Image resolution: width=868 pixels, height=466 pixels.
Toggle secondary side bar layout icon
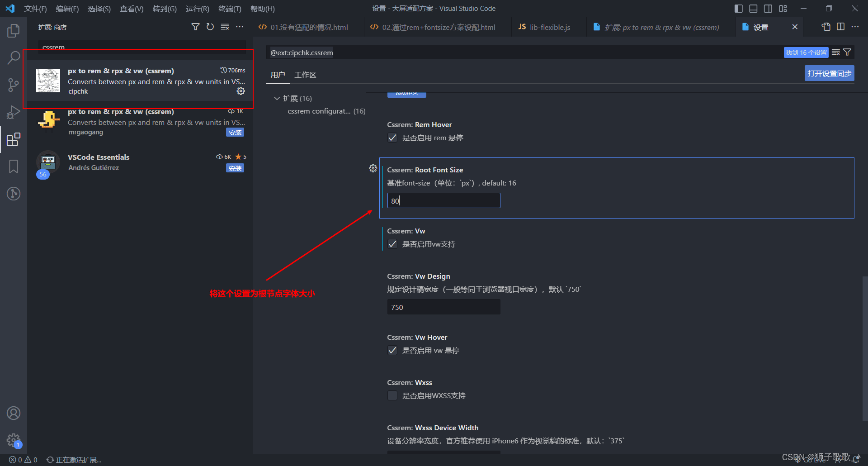coord(768,9)
